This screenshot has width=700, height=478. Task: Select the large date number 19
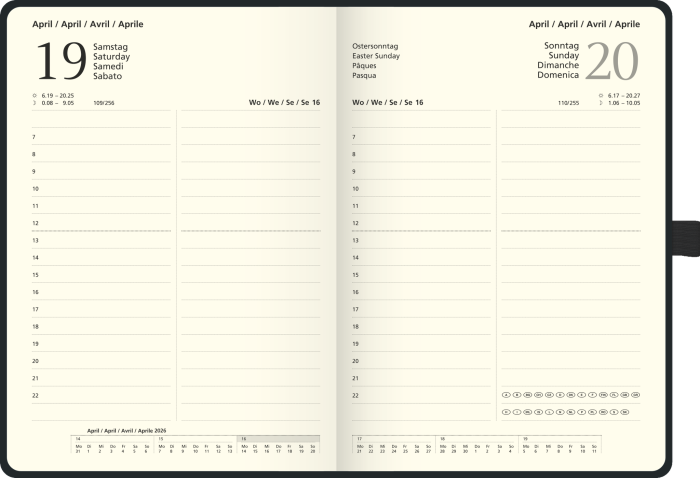(x=60, y=62)
